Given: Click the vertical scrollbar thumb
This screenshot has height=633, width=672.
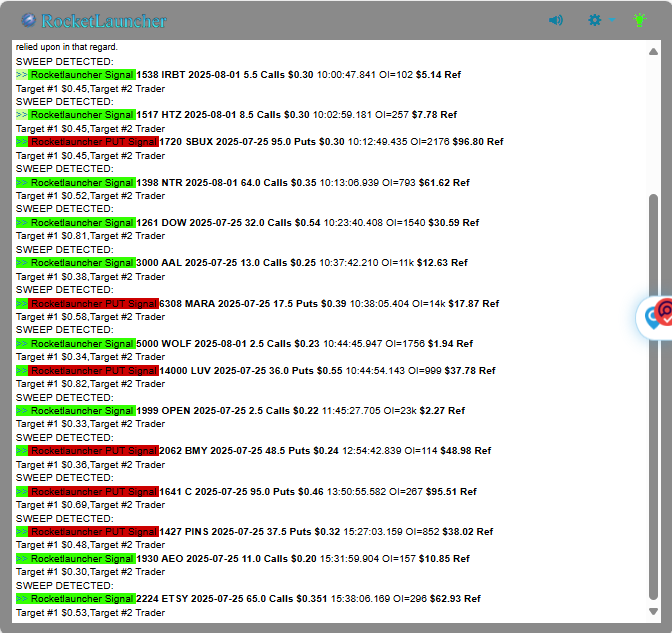Looking at the screenshot, I should point(653,397).
